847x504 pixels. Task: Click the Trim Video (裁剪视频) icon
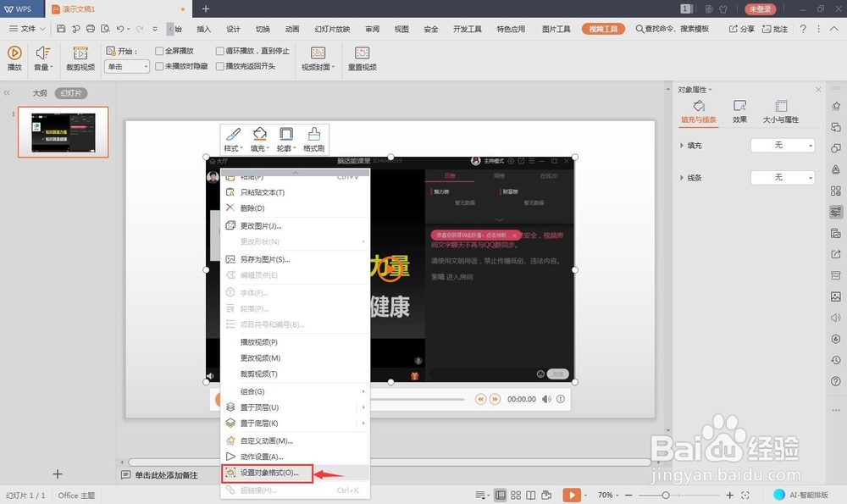coord(80,53)
